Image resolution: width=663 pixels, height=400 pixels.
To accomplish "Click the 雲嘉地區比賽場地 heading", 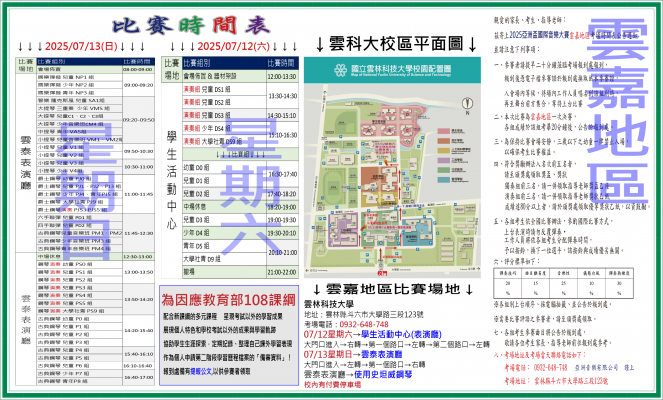I will coord(392,289).
